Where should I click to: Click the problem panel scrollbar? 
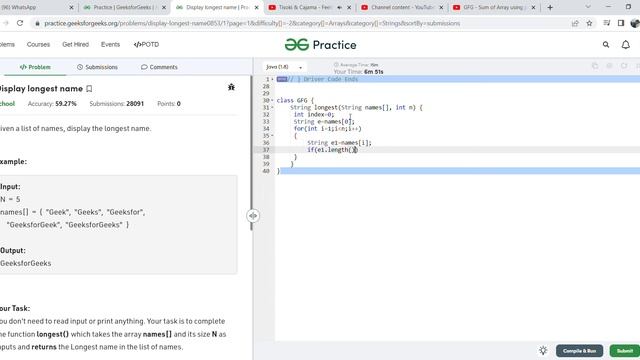[x=252, y=153]
